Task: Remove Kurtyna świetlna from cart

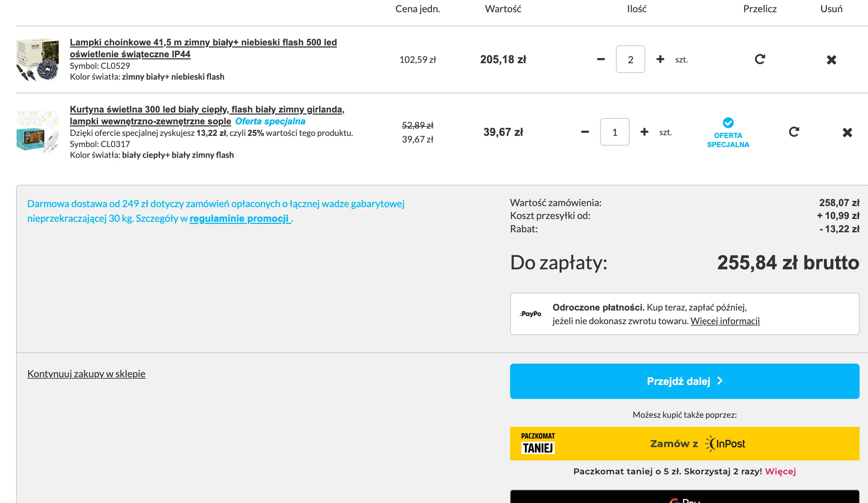Action: tap(847, 132)
